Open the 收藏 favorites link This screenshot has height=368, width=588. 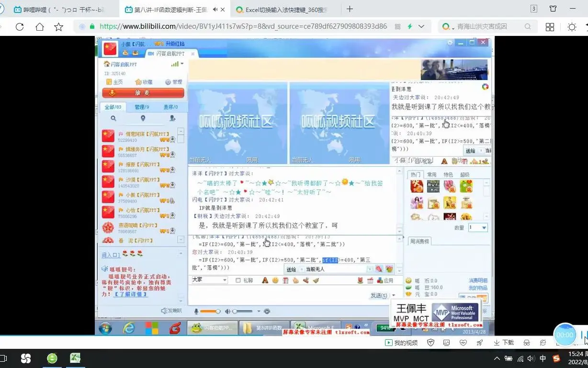(144, 82)
